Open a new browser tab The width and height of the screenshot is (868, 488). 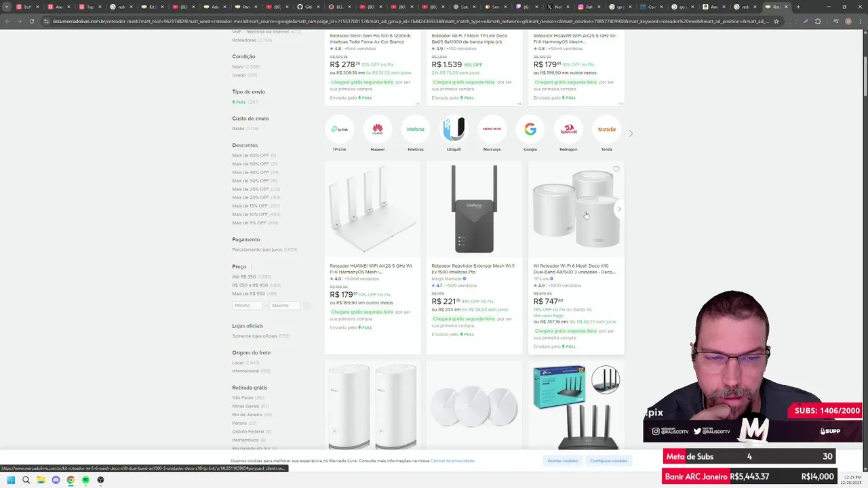(x=798, y=7)
